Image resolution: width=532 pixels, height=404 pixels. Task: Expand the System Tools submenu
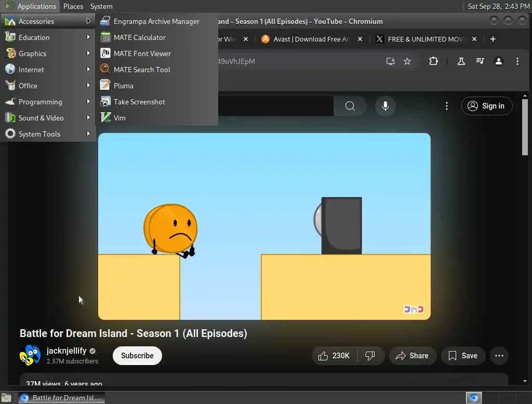(47, 134)
